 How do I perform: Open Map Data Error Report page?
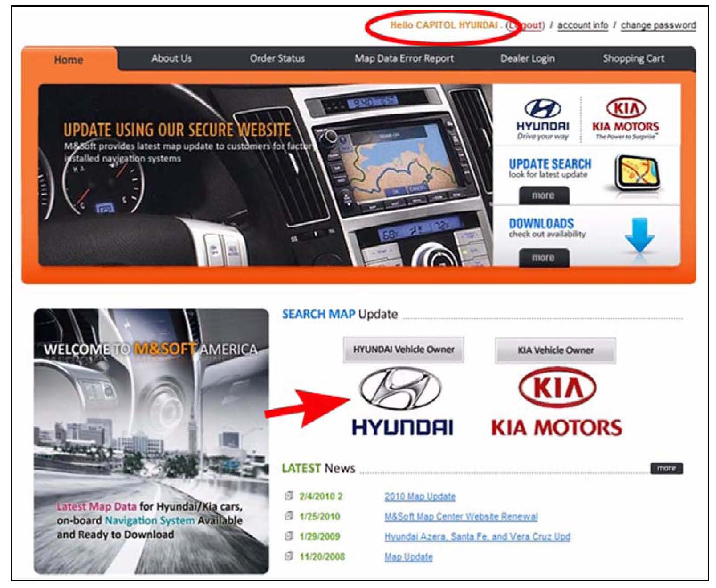click(x=404, y=58)
